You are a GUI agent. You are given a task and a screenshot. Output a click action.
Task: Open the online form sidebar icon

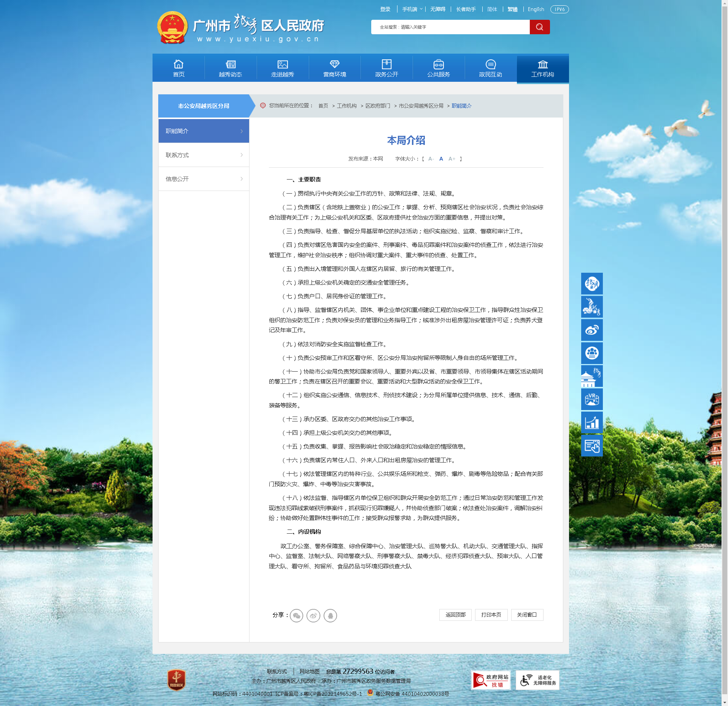pos(592,446)
